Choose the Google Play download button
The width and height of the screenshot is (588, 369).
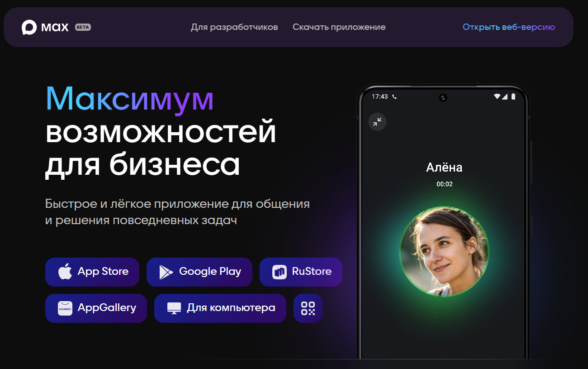tap(199, 272)
